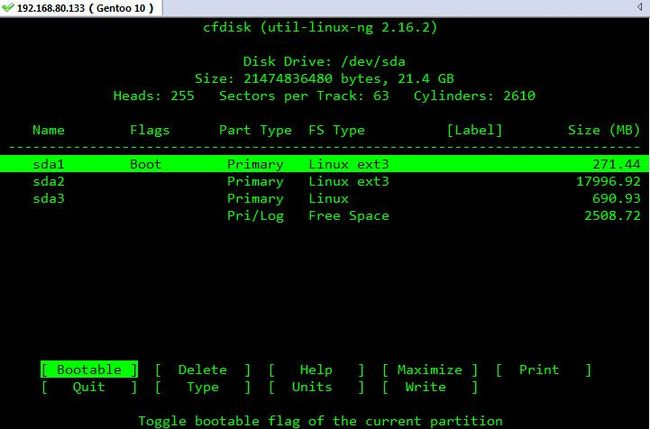This screenshot has width=650, height=429.
Task: Click the Flags column header
Action: pos(150,130)
